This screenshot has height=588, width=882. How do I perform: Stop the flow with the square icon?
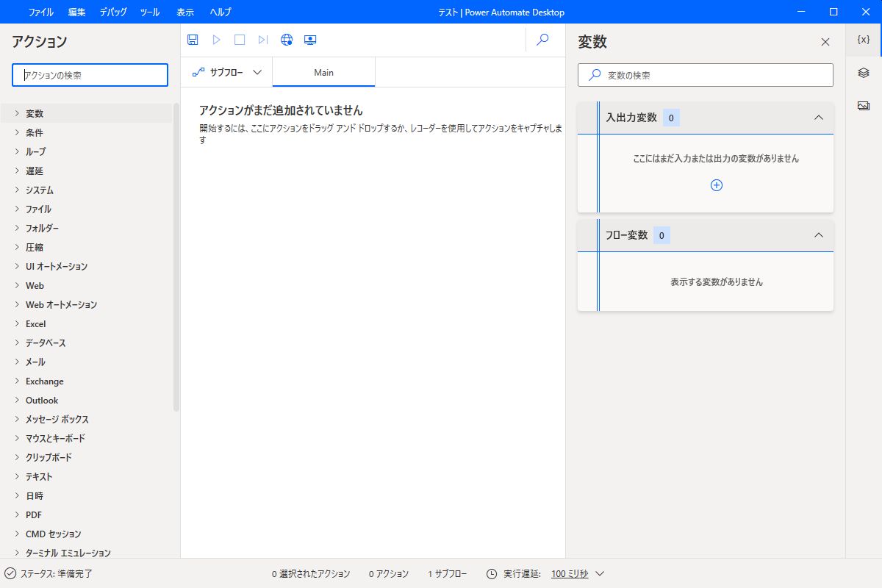[x=240, y=40]
